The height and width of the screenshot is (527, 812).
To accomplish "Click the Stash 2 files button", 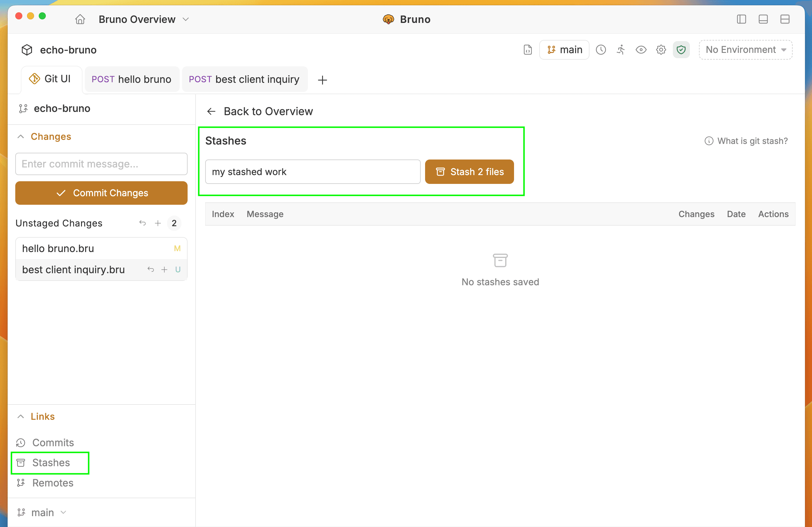I will (x=469, y=172).
